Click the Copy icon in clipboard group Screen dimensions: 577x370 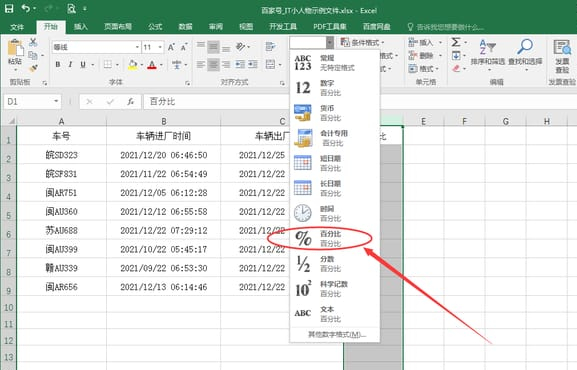click(33, 55)
